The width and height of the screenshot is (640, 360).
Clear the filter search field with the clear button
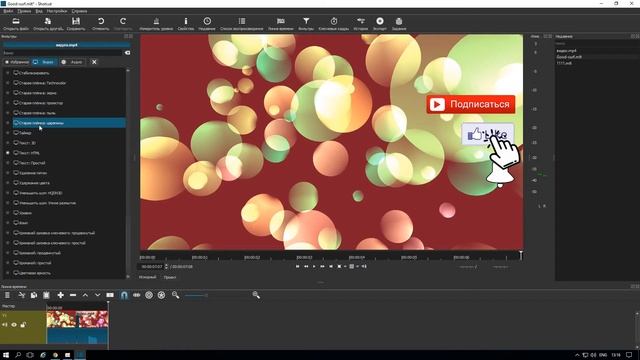point(127,53)
